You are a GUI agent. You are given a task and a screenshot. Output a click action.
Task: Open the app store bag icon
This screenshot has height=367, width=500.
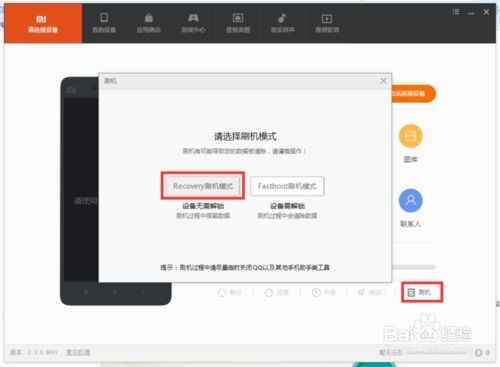click(149, 23)
